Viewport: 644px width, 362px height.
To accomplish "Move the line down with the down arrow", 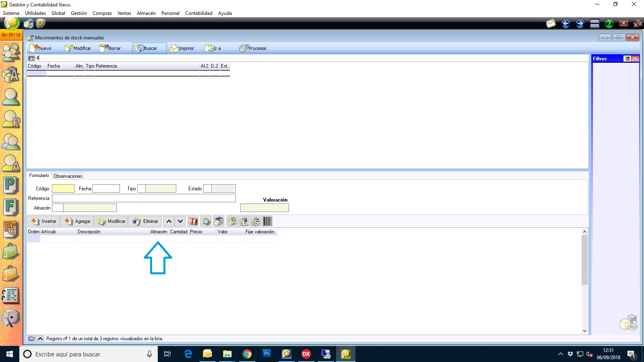I will [180, 221].
